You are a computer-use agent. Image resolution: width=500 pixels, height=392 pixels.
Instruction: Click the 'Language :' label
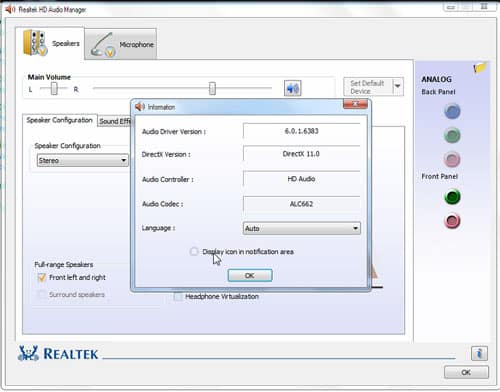pos(158,228)
